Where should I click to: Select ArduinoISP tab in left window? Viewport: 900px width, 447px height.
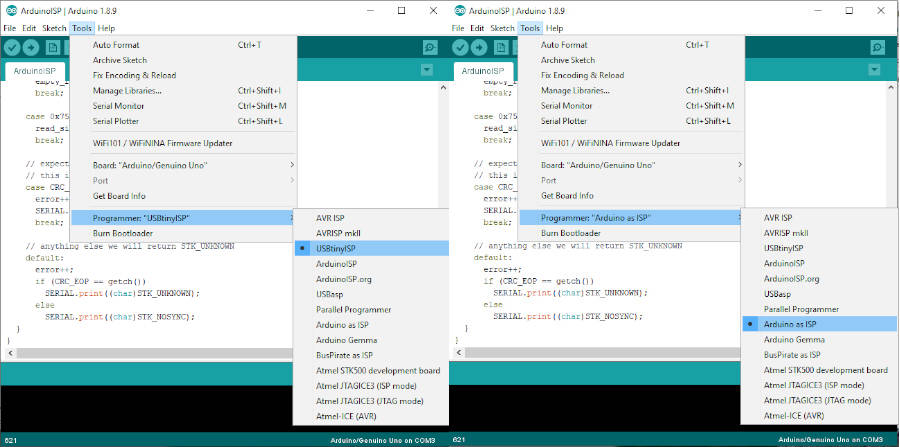click(x=35, y=71)
